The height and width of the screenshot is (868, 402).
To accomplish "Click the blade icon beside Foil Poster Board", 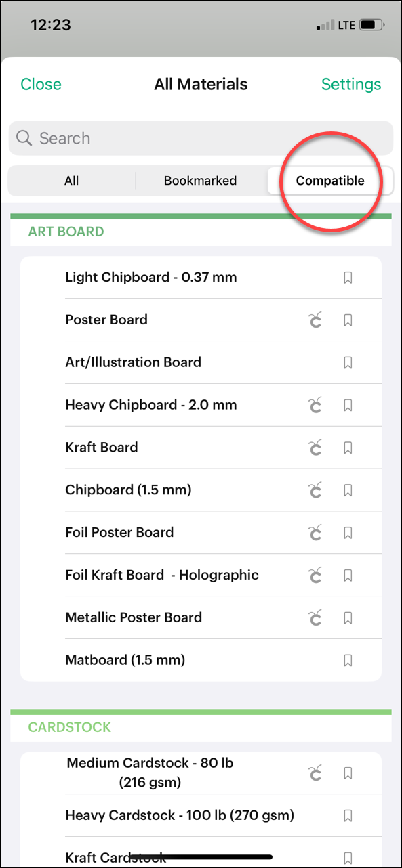I will (x=315, y=533).
